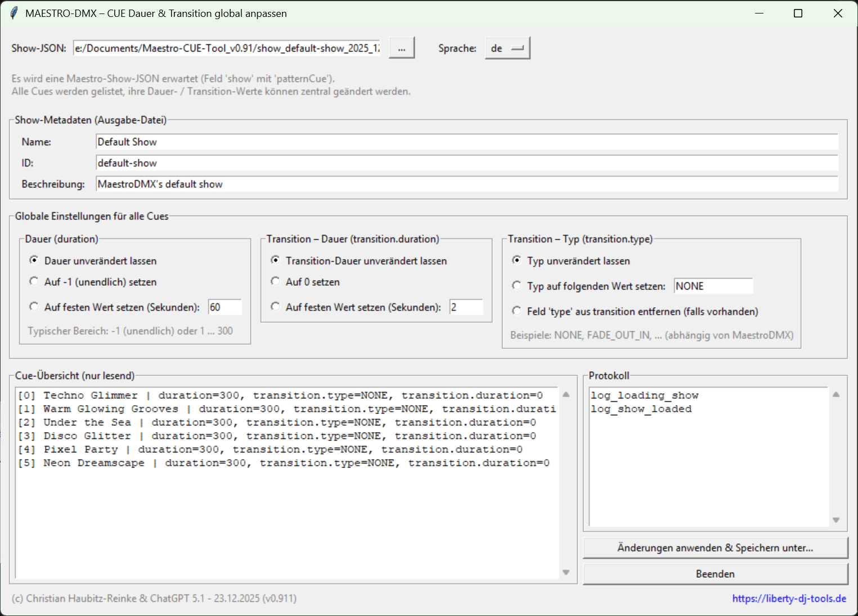Choose 'Auf -1 (unendlich) setzen' option
The width and height of the screenshot is (858, 616).
coord(34,281)
